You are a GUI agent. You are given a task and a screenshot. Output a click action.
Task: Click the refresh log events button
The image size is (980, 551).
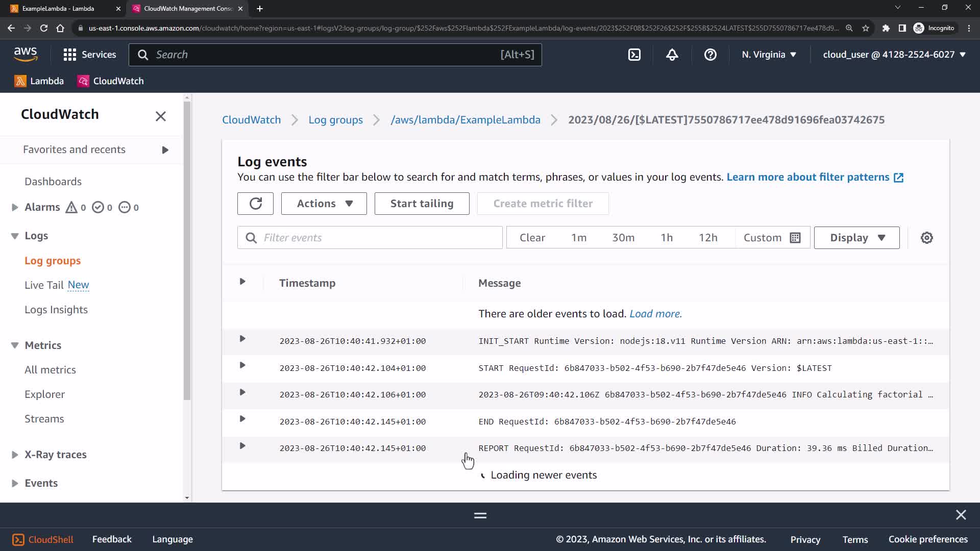pos(255,204)
